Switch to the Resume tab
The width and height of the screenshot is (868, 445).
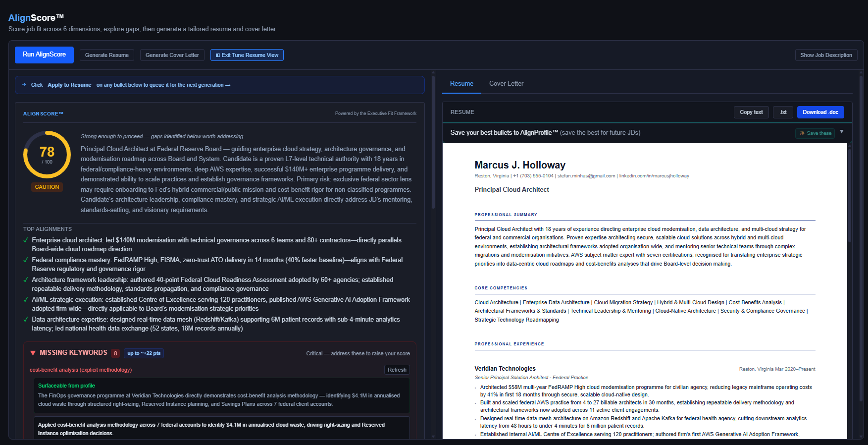[461, 84]
